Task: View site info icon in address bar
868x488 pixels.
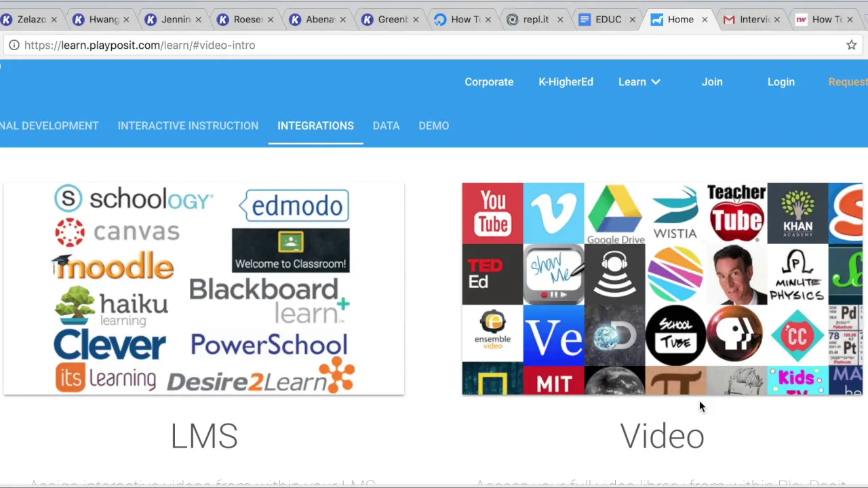Action: coord(14,45)
